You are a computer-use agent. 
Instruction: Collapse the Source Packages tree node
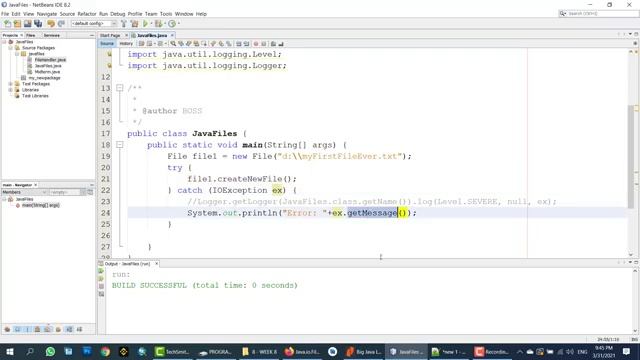coord(11,48)
